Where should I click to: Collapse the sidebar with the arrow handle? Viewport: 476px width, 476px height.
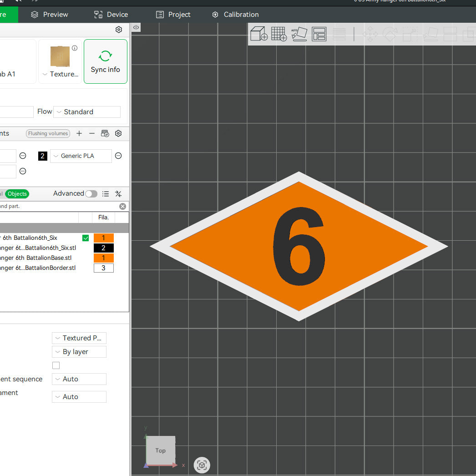click(x=136, y=28)
